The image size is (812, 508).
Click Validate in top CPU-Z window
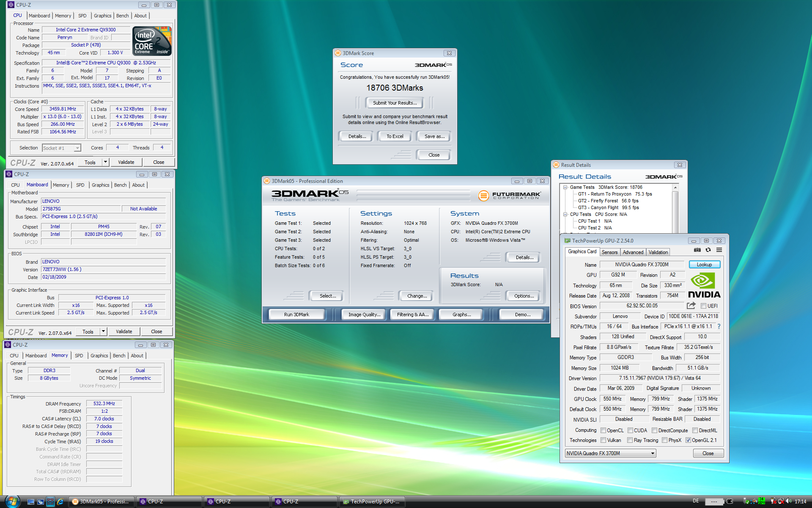pyautogui.click(x=126, y=162)
